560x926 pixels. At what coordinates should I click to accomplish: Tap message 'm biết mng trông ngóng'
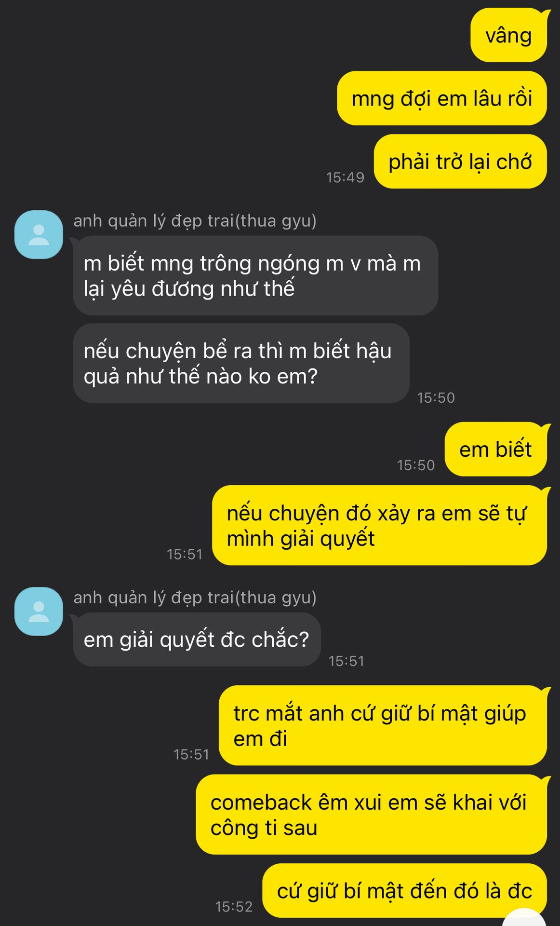255,276
